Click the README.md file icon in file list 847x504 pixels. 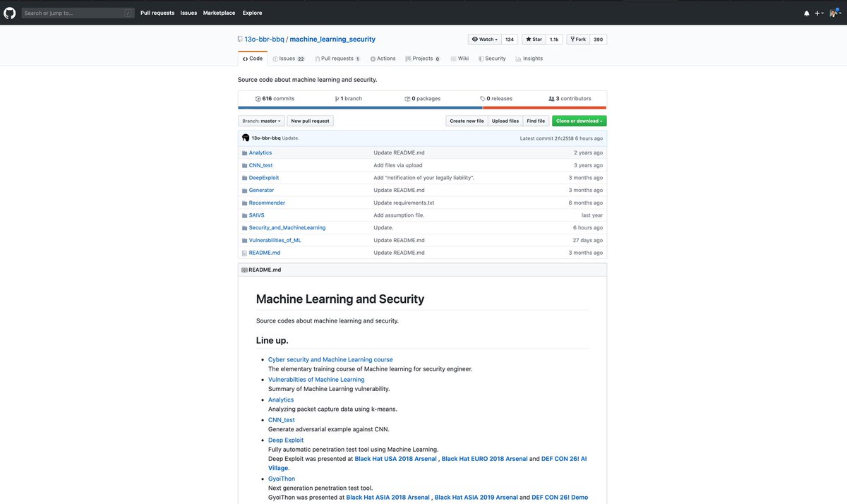[244, 253]
